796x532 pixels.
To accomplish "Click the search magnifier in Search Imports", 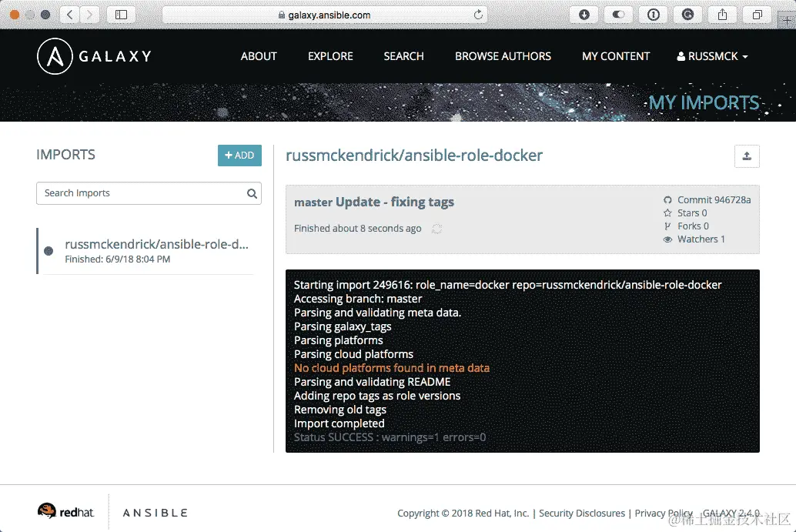I will [x=252, y=193].
